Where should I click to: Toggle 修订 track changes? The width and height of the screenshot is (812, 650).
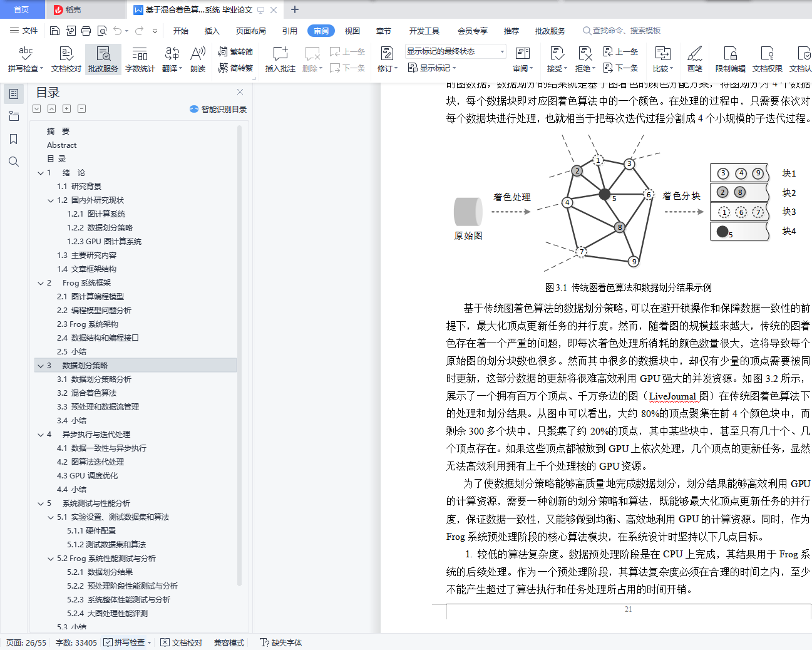point(387,59)
